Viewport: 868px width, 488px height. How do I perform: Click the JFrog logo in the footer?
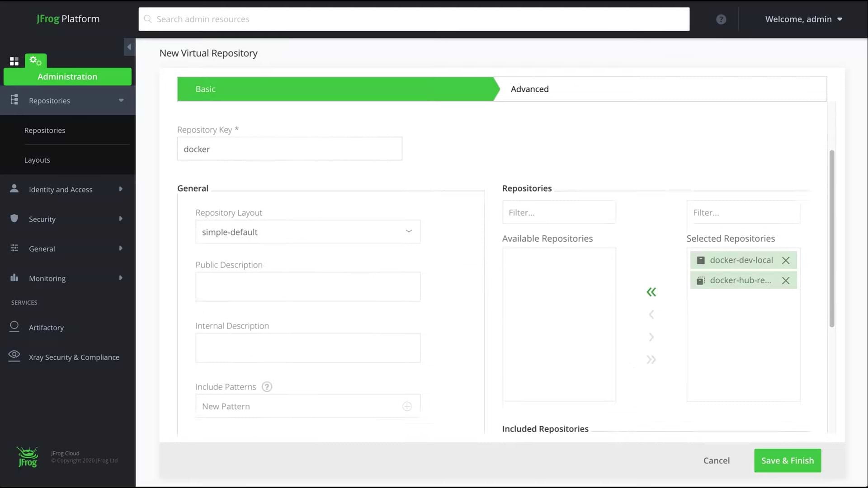[27, 457]
